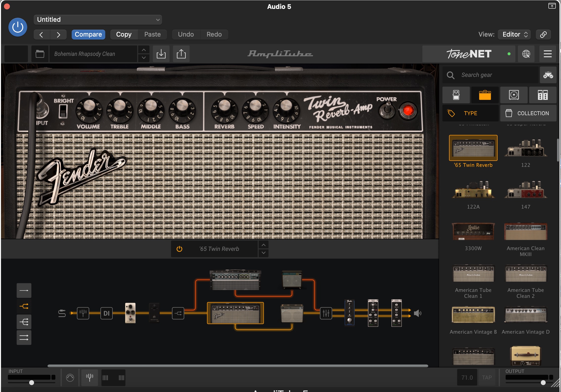561x392 pixels.
Task: Step to previous preset with up chevron
Action: coord(144,50)
